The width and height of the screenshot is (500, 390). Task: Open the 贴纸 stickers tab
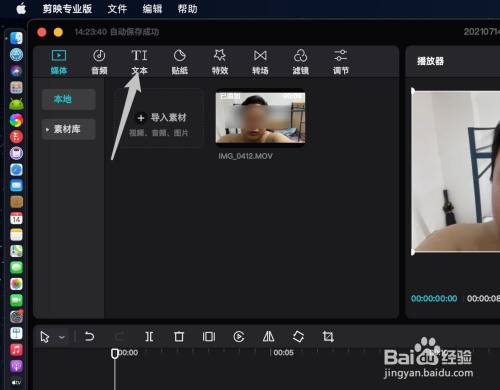tap(180, 62)
